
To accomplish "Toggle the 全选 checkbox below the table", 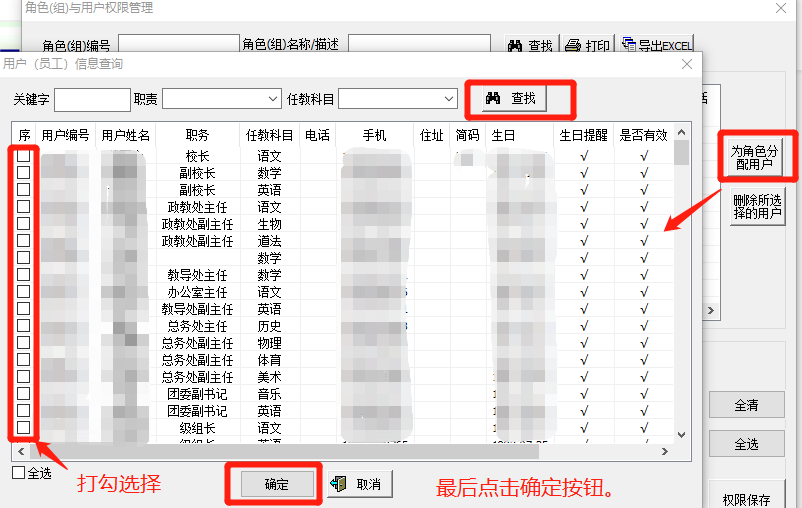I will coord(19,473).
